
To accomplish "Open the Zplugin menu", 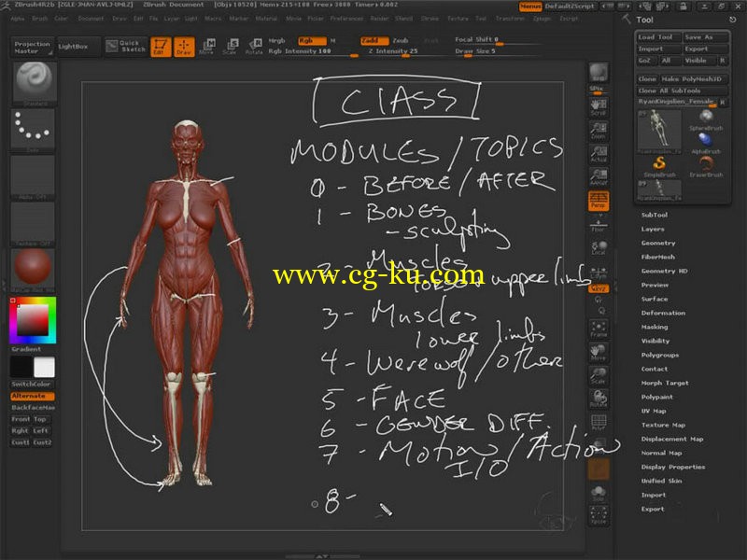I will tap(542, 19).
